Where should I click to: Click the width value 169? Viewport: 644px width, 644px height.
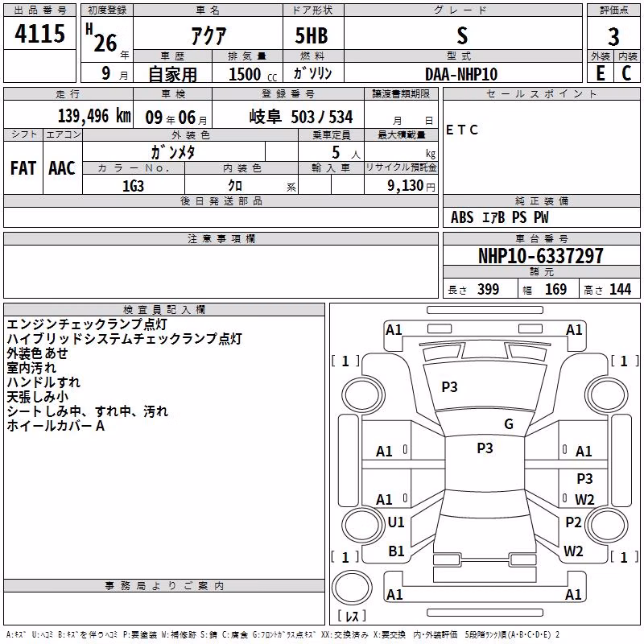pos(555,290)
